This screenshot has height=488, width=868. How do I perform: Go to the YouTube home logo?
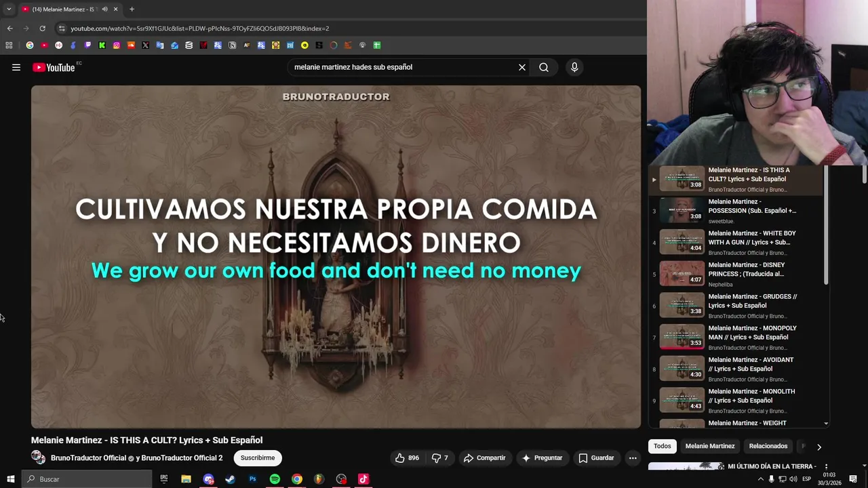click(54, 67)
